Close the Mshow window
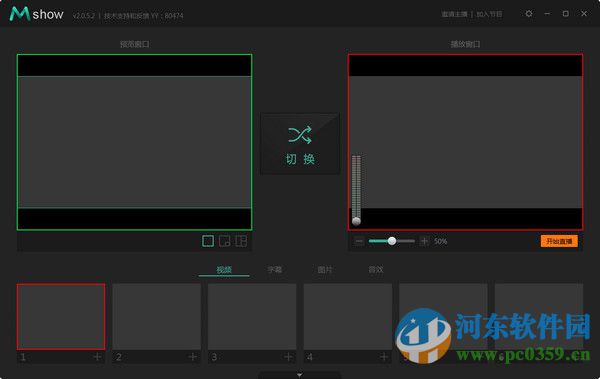Viewport: 600px width, 379px height. click(x=584, y=14)
